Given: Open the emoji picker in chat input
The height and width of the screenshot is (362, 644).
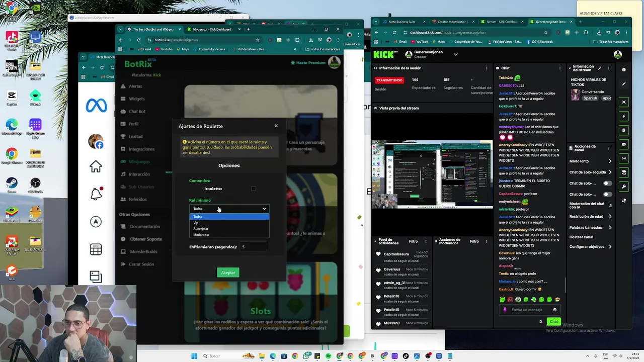Looking at the screenshot, I should [555, 310].
